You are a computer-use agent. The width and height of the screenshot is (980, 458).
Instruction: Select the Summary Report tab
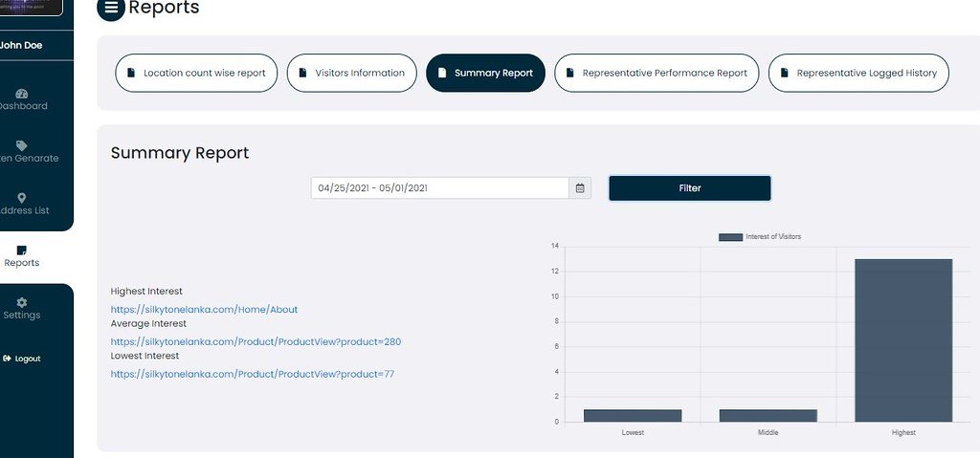click(x=485, y=73)
